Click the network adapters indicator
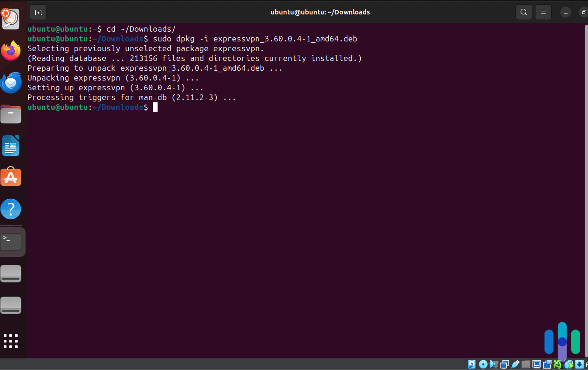588x370 pixels. pos(504,364)
